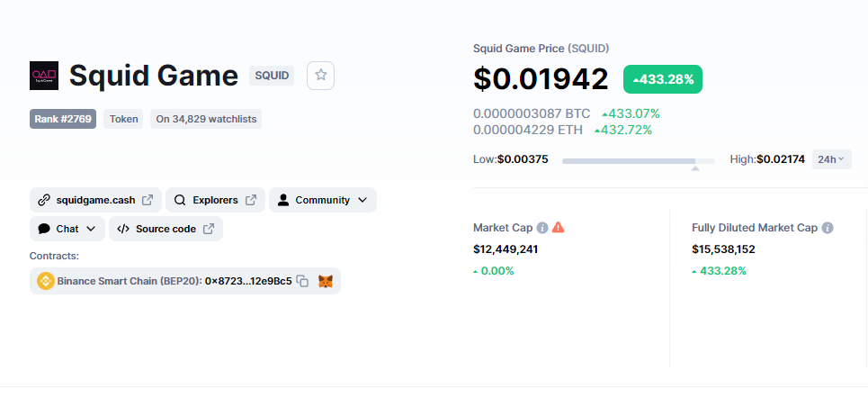The height and width of the screenshot is (398, 868).
Task: Click the Community chevron arrow
Action: (362, 200)
